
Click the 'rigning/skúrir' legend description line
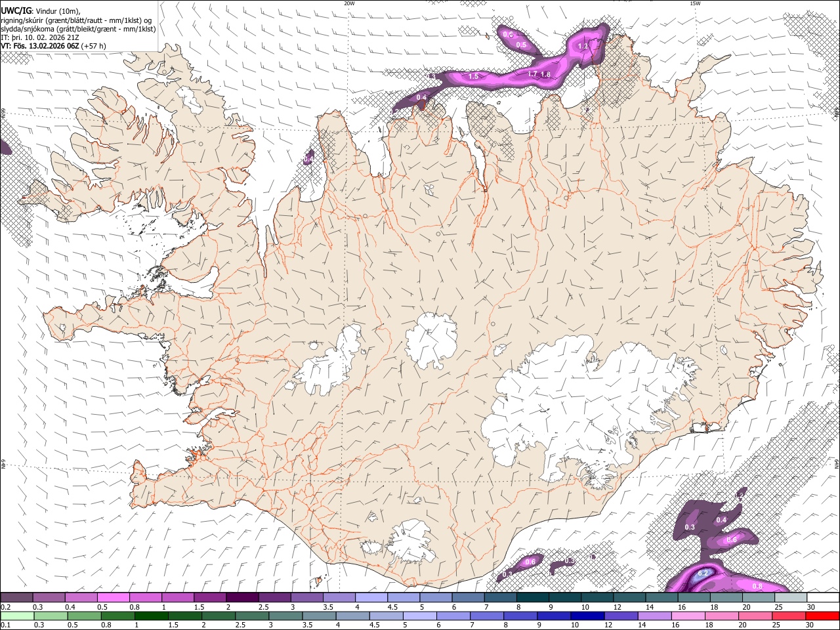tap(76, 20)
